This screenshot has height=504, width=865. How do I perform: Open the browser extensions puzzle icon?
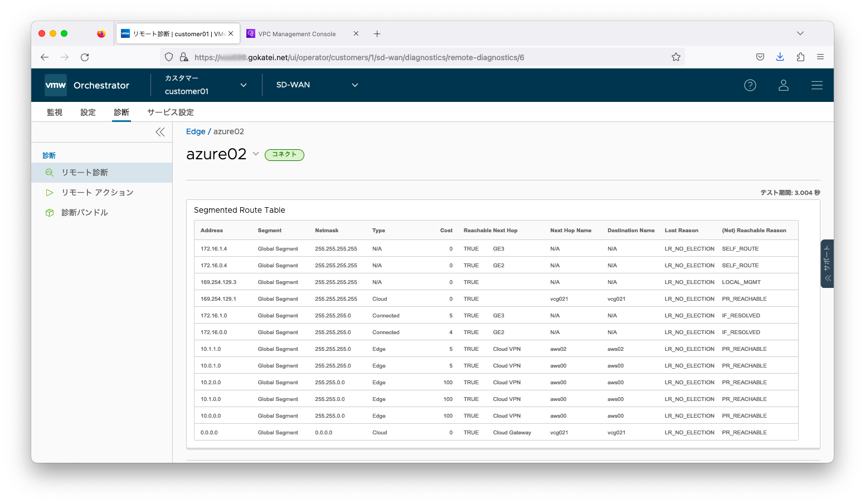[x=800, y=57]
